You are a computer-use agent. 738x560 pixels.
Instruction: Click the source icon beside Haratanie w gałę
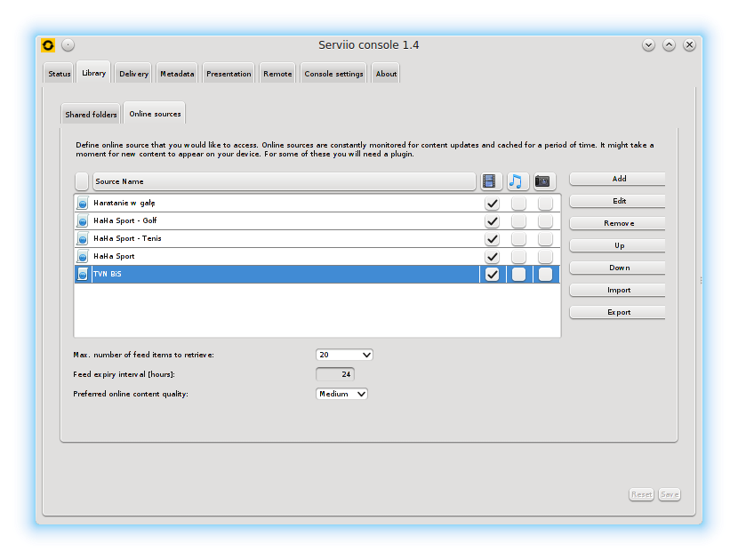point(83,204)
